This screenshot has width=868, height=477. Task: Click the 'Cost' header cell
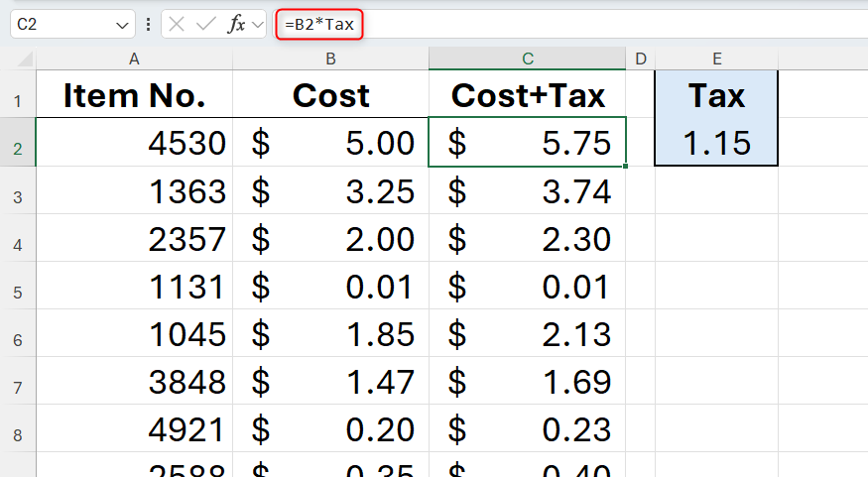point(330,94)
